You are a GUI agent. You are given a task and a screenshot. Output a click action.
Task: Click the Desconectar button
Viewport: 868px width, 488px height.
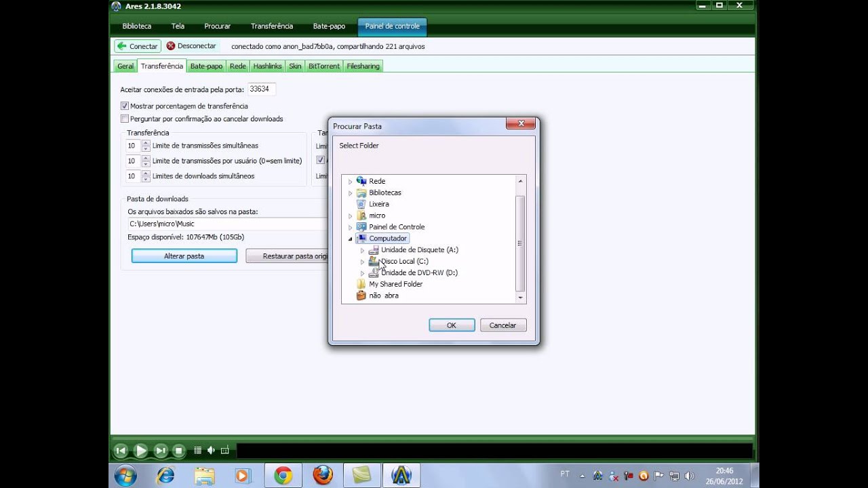click(191, 46)
